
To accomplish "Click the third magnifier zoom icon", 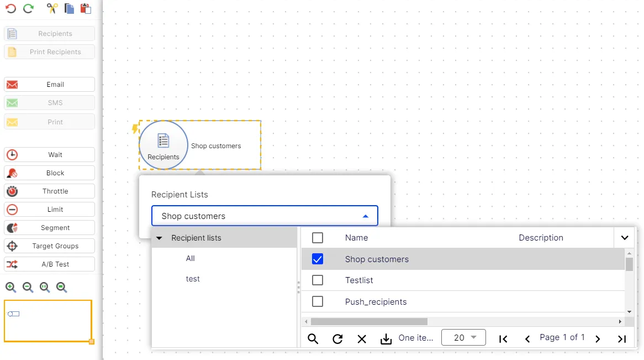I will click(45, 287).
